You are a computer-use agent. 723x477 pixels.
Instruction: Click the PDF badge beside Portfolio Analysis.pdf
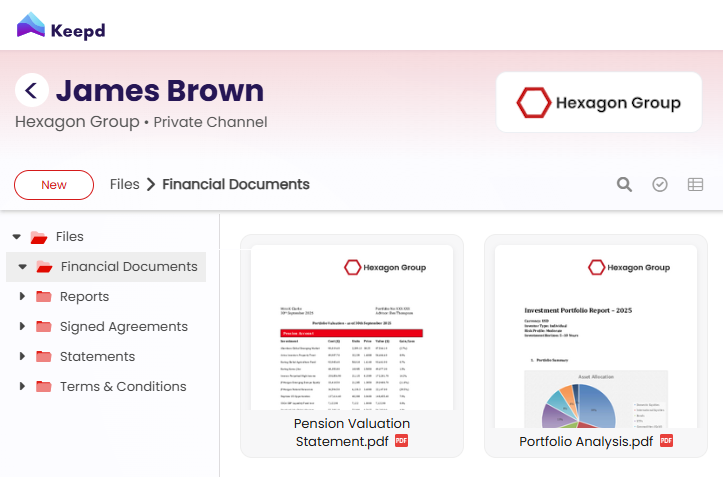(x=667, y=441)
